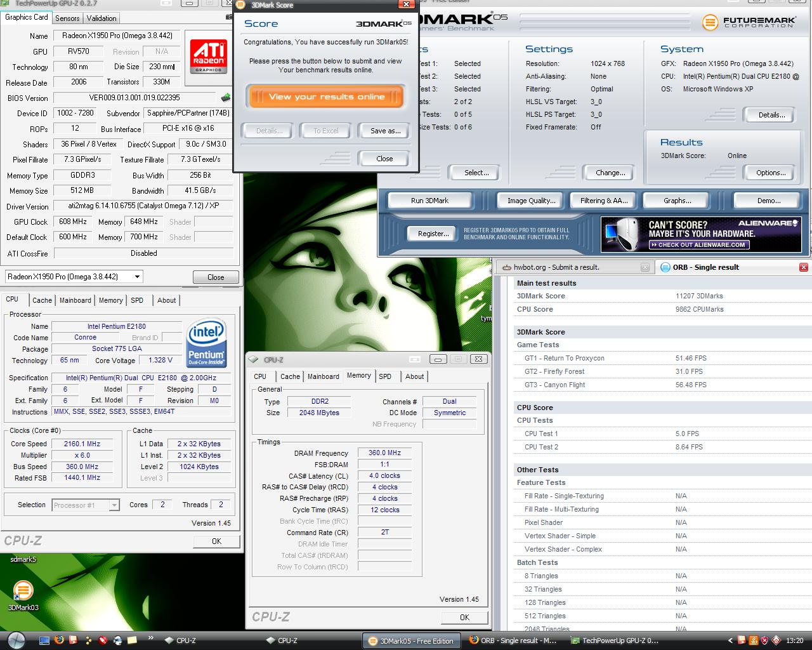Image resolution: width=812 pixels, height=650 pixels.
Task: Click the 11207 3DMarks score text
Action: pyautogui.click(x=699, y=296)
